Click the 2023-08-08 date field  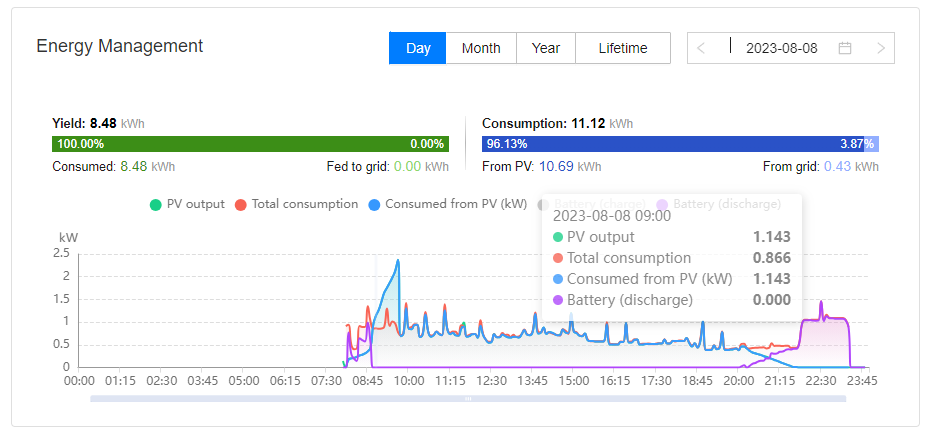(x=782, y=48)
